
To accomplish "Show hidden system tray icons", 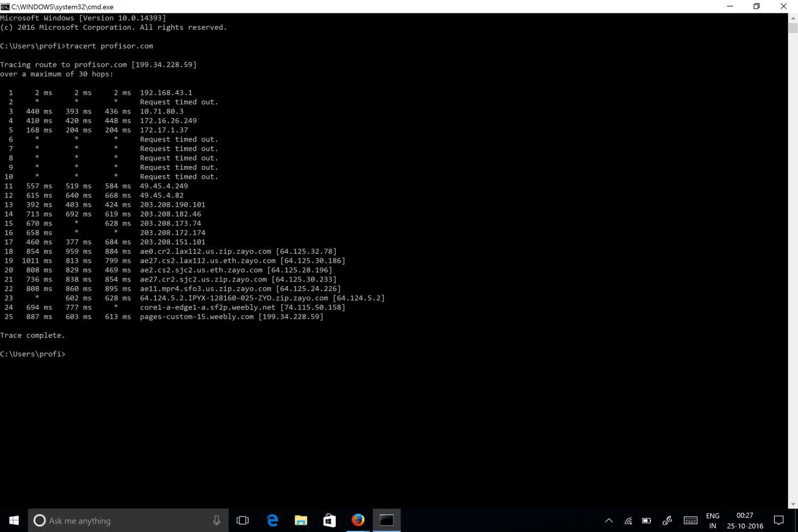I will [609, 521].
